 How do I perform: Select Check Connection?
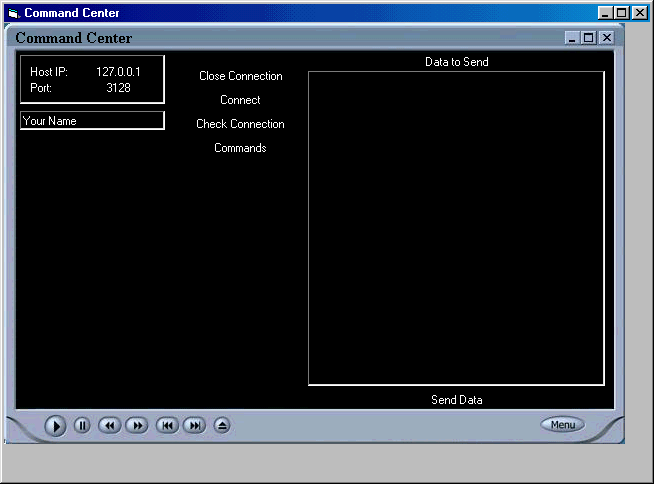240,124
